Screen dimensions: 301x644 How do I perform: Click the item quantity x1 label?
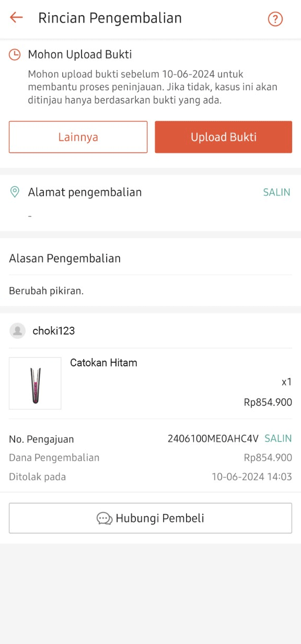click(286, 382)
